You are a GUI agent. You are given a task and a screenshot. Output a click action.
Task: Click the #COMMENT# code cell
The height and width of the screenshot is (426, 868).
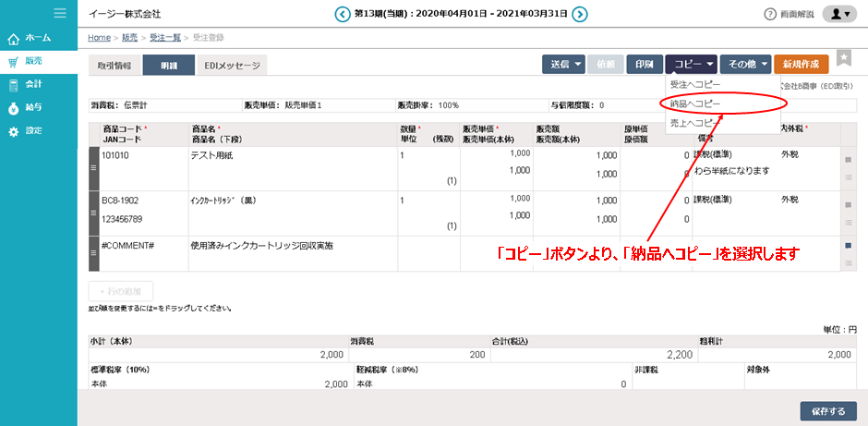point(127,246)
